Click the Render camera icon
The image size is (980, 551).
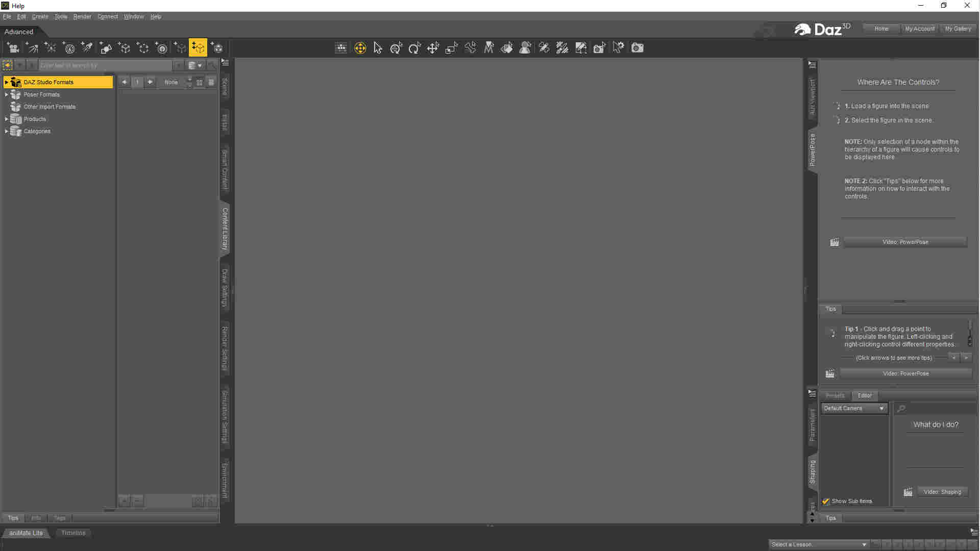coord(637,48)
